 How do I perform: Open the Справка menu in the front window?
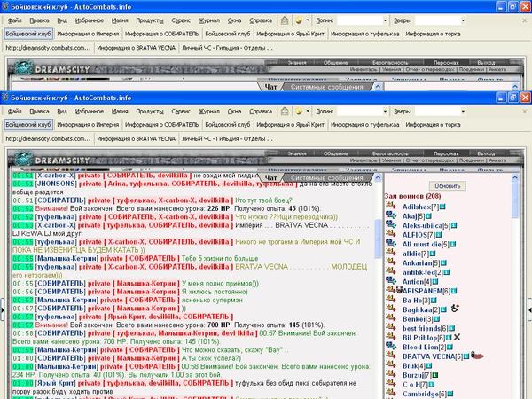pyautogui.click(x=261, y=112)
